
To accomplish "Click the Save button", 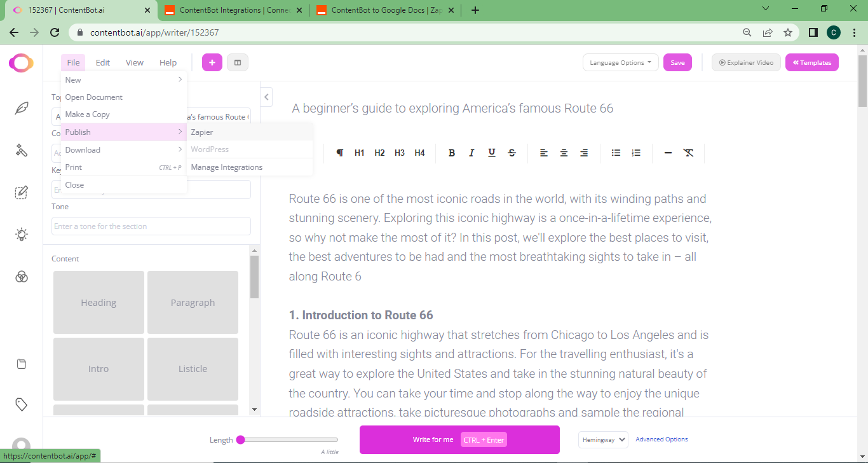I will 677,62.
